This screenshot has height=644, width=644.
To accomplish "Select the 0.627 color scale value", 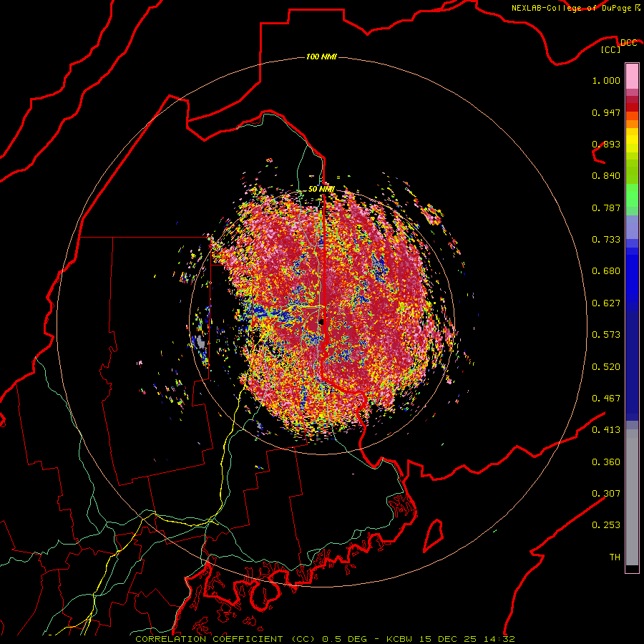I will tap(606, 303).
